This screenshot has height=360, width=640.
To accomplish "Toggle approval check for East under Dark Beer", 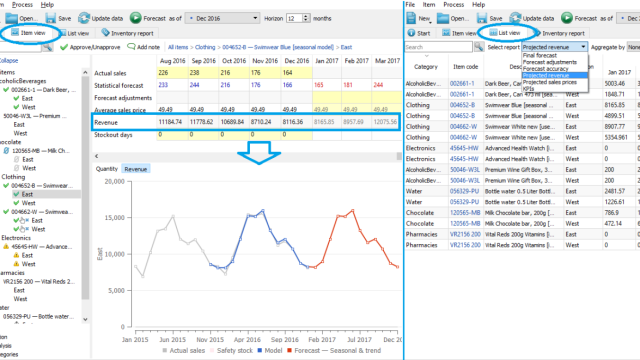I will [x=16, y=98].
